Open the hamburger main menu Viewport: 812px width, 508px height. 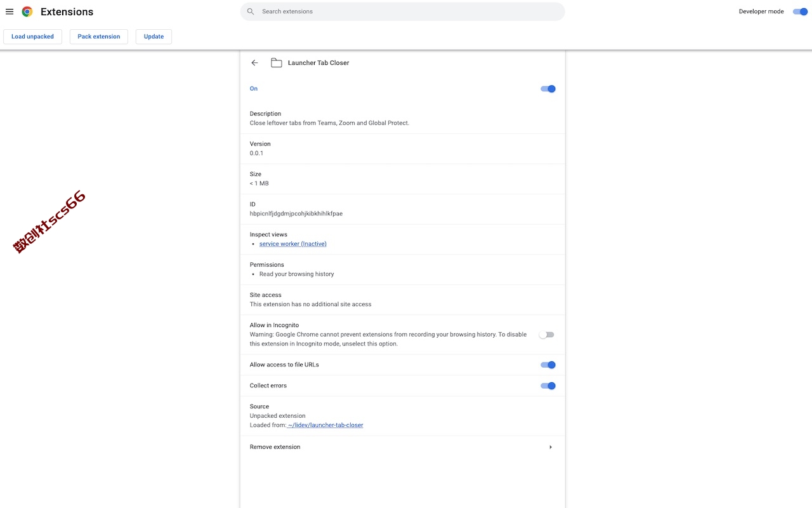pyautogui.click(x=10, y=11)
